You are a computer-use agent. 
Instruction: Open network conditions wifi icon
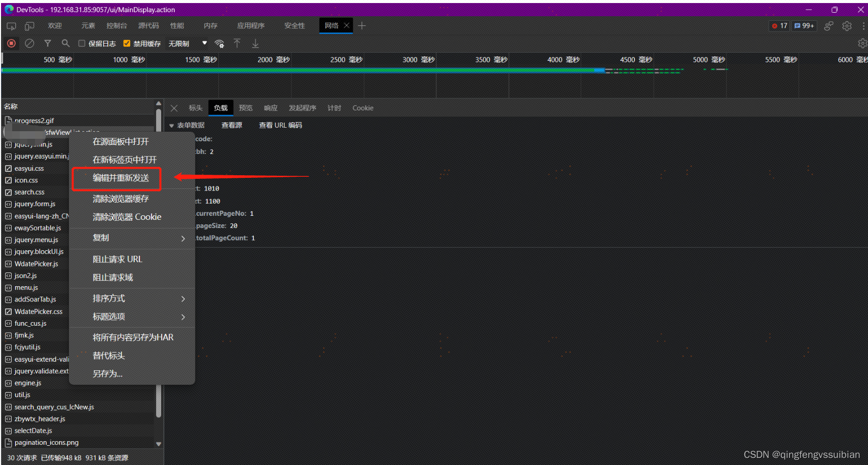[219, 44]
